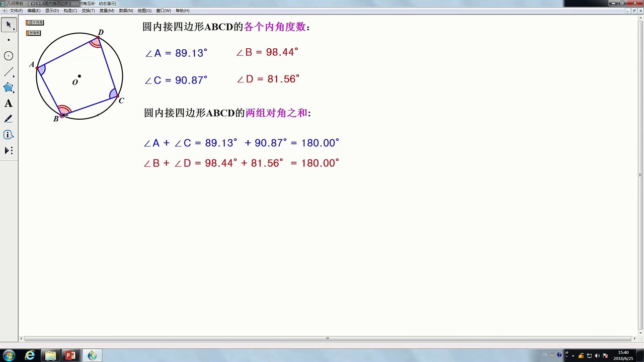Click the 四个内角 action button
The image size is (644, 362).
click(35, 23)
